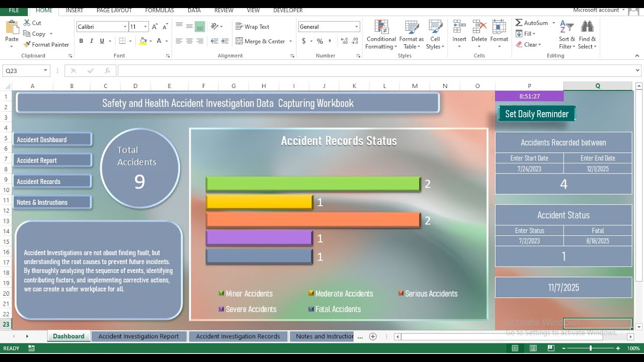The width and height of the screenshot is (644, 362).
Task: Expand the Merge & Center dropdown arrow
Action: (x=291, y=41)
